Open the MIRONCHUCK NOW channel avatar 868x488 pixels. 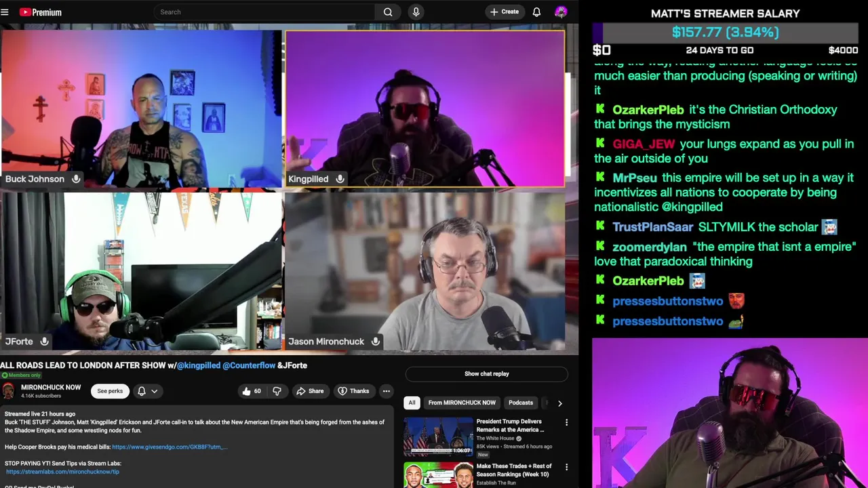pyautogui.click(x=8, y=391)
